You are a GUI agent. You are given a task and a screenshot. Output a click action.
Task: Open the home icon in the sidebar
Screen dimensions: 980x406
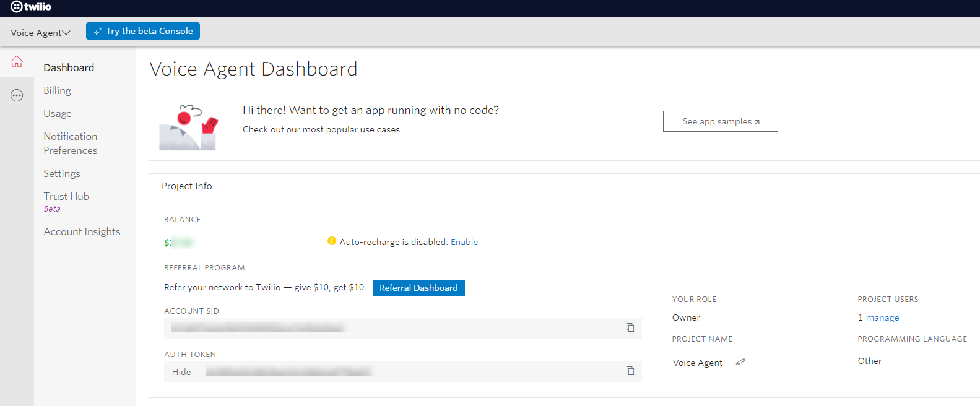[17, 62]
